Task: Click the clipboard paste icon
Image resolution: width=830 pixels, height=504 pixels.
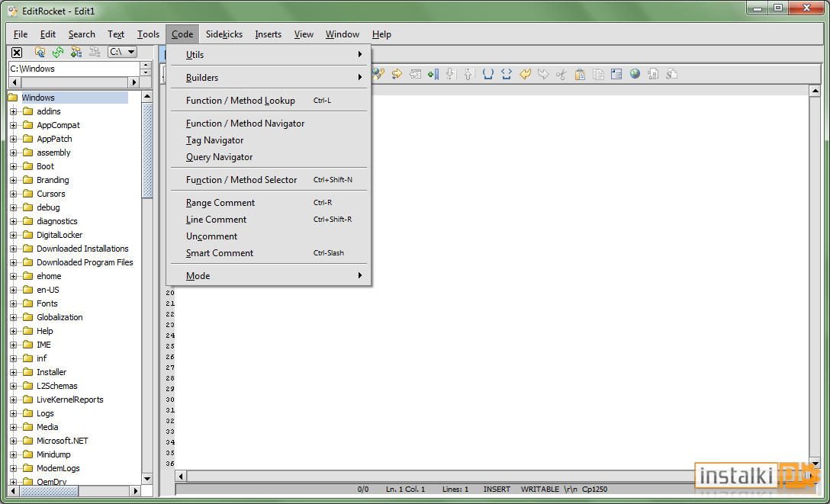Action: (580, 74)
